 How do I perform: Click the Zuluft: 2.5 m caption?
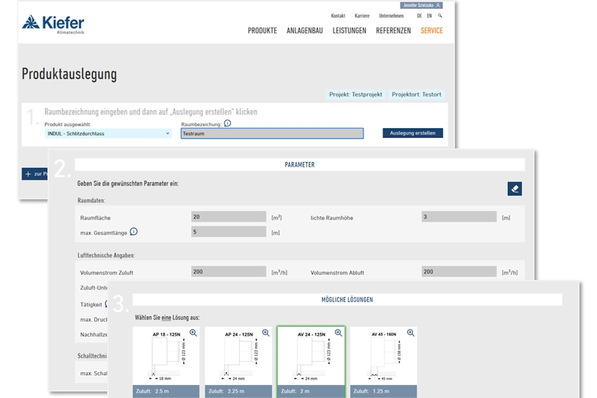pyautogui.click(x=166, y=391)
